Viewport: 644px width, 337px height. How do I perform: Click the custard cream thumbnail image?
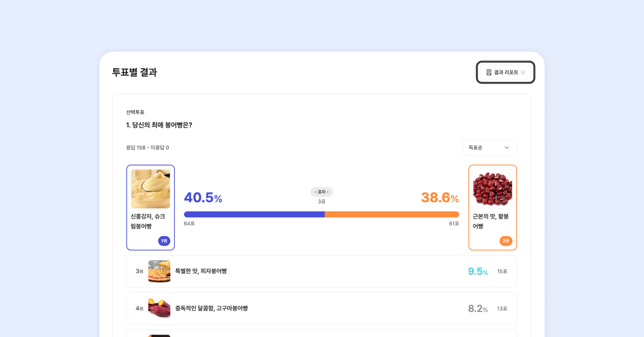tap(150, 189)
